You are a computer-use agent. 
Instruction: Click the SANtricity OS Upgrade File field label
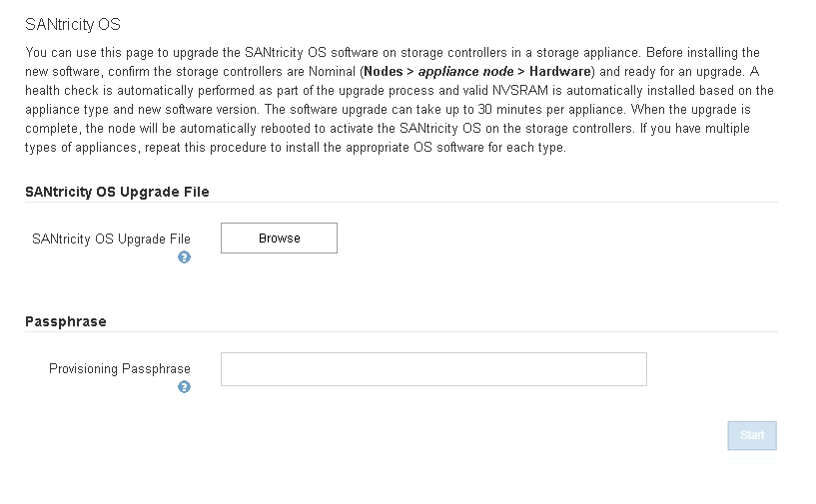111,239
